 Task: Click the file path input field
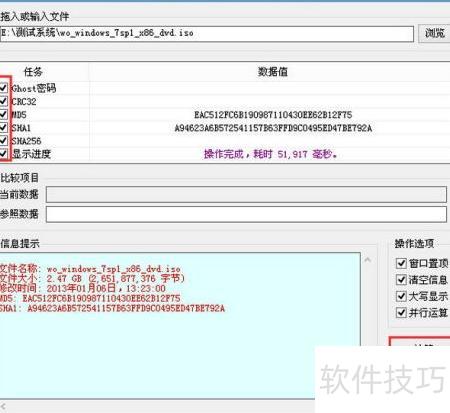coord(207,34)
